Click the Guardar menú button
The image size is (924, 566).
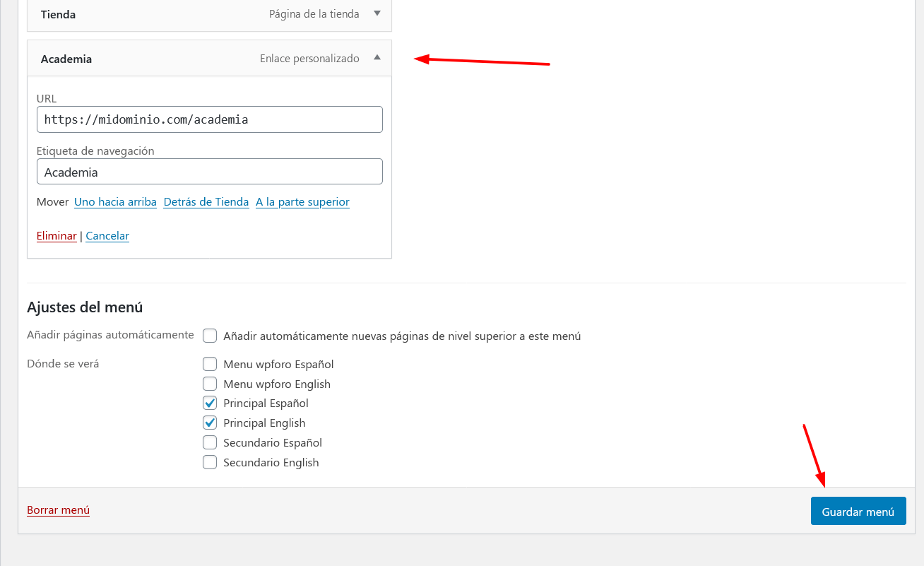(x=858, y=512)
